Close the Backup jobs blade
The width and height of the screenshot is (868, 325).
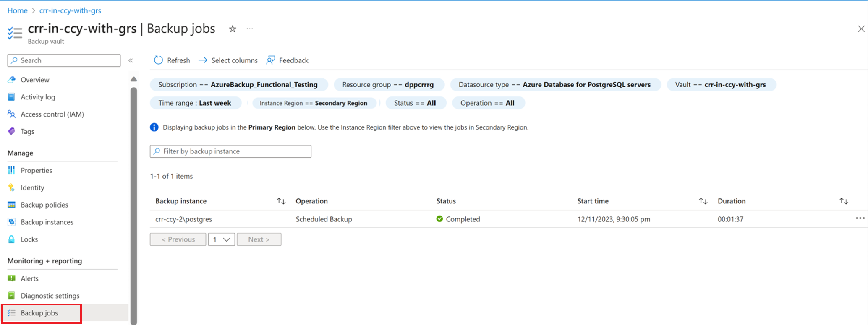(x=861, y=29)
